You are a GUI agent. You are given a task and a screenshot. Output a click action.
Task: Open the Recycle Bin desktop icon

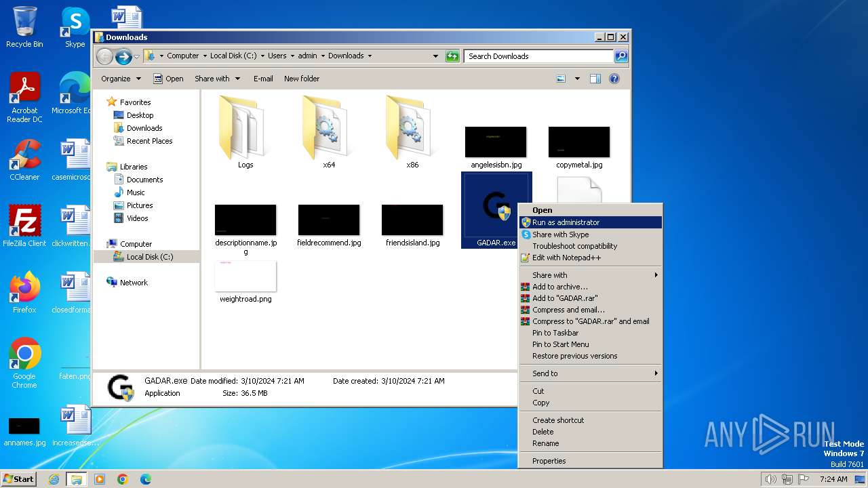(x=24, y=27)
